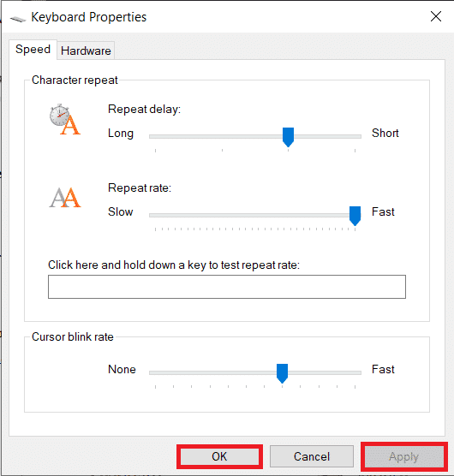
Task: Click the middle of the Repeat rate track
Action: click(255, 215)
